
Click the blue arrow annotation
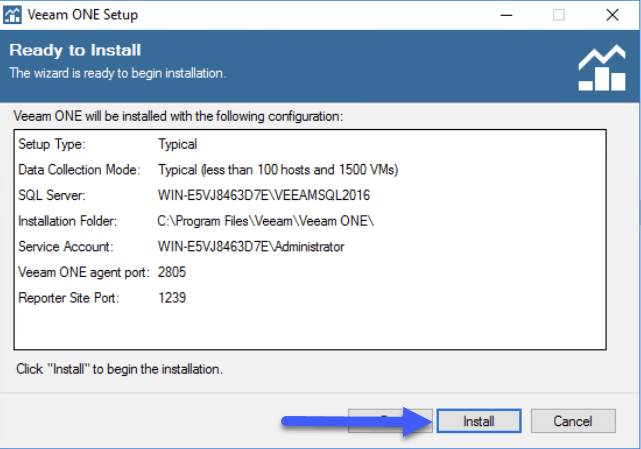357,422
